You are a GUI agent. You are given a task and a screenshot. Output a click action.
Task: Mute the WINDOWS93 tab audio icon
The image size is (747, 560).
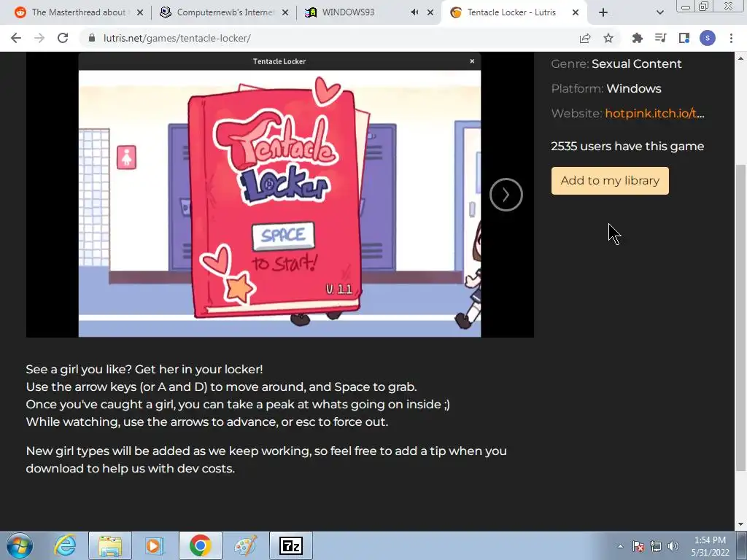tap(415, 12)
